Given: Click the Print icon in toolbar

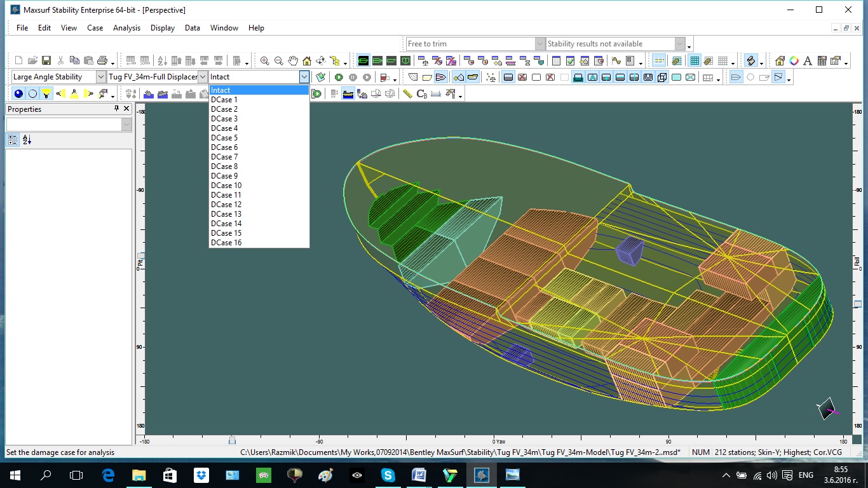Looking at the screenshot, I should pos(102,61).
